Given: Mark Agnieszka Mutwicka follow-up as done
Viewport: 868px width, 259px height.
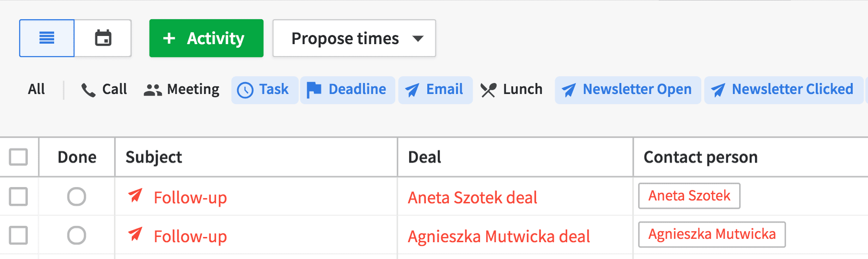Looking at the screenshot, I should (77, 235).
